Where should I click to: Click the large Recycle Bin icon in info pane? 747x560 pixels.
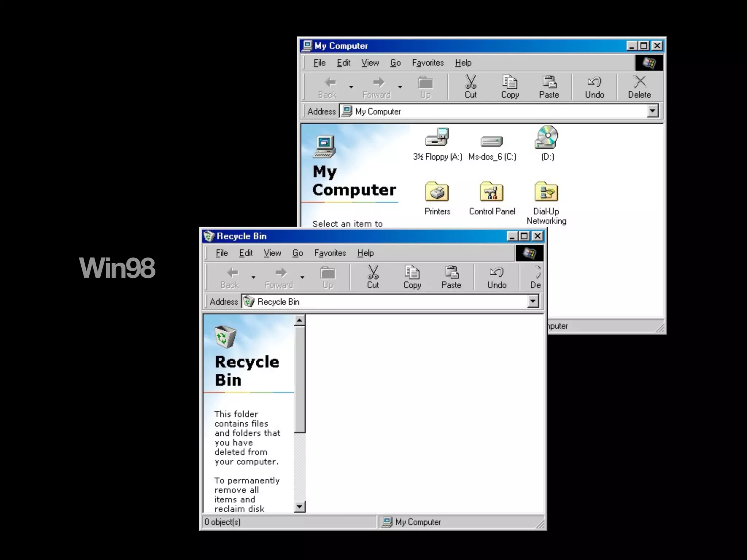(225, 336)
